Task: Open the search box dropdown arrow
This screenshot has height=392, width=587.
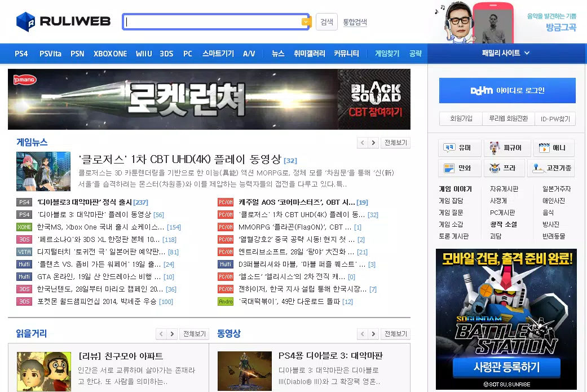Action: (x=306, y=22)
